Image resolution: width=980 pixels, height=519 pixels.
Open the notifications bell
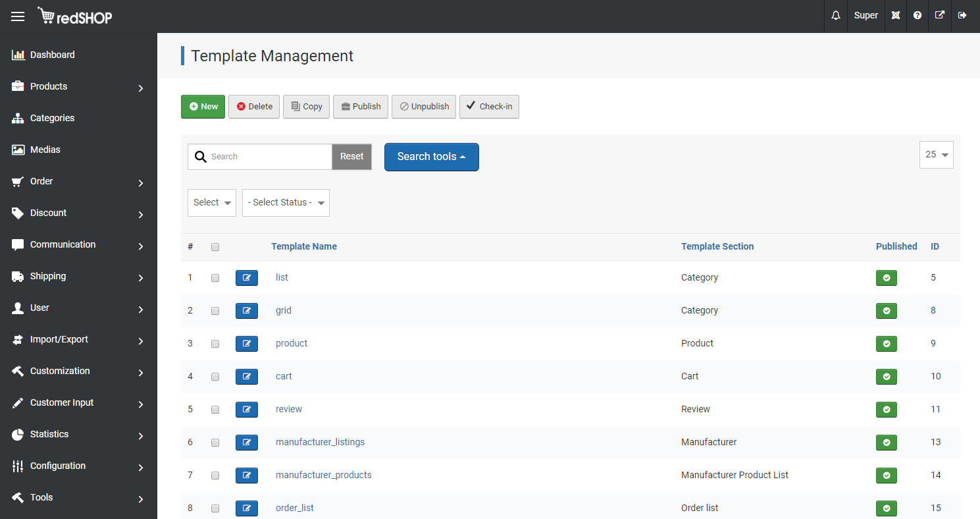[x=836, y=15]
